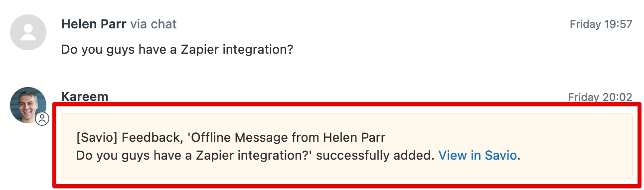Click Helen Parr's gray placeholder avatar

[28, 32]
